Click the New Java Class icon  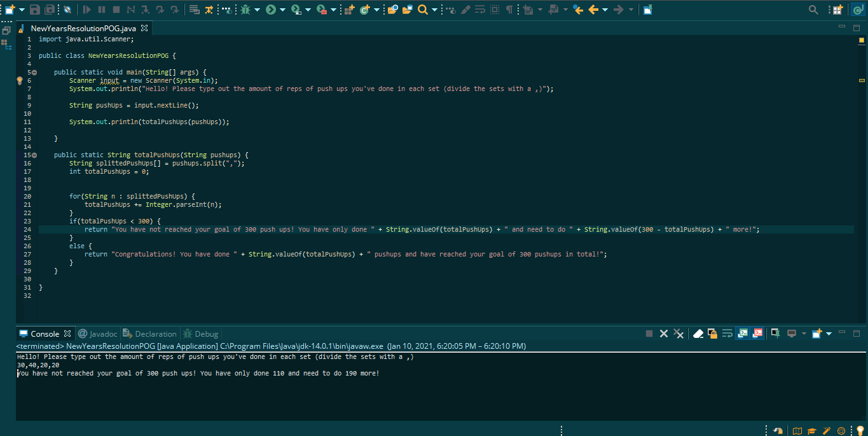(365, 10)
